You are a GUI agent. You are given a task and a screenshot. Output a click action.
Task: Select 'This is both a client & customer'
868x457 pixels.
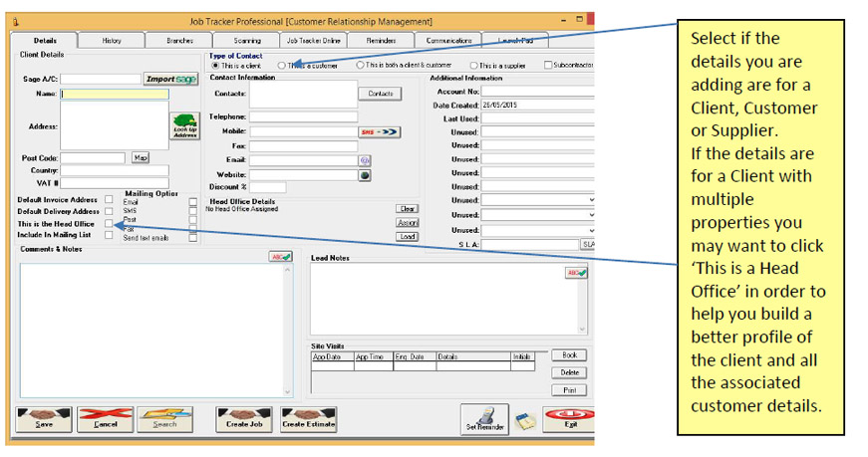(361, 65)
